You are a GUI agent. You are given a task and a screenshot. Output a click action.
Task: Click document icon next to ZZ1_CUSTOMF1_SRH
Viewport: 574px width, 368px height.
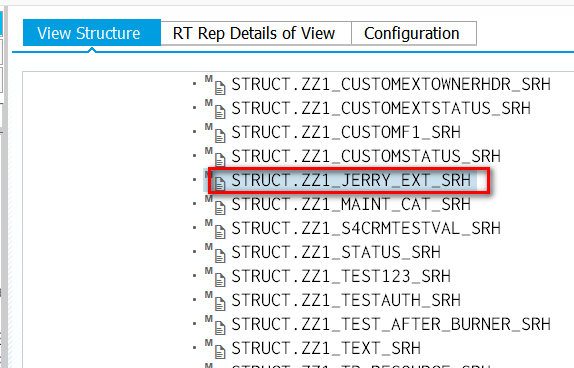[x=220, y=135]
